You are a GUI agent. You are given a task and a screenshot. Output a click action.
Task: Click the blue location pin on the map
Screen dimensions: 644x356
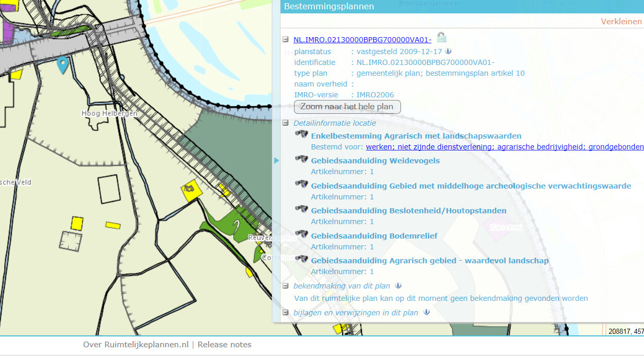pos(62,65)
